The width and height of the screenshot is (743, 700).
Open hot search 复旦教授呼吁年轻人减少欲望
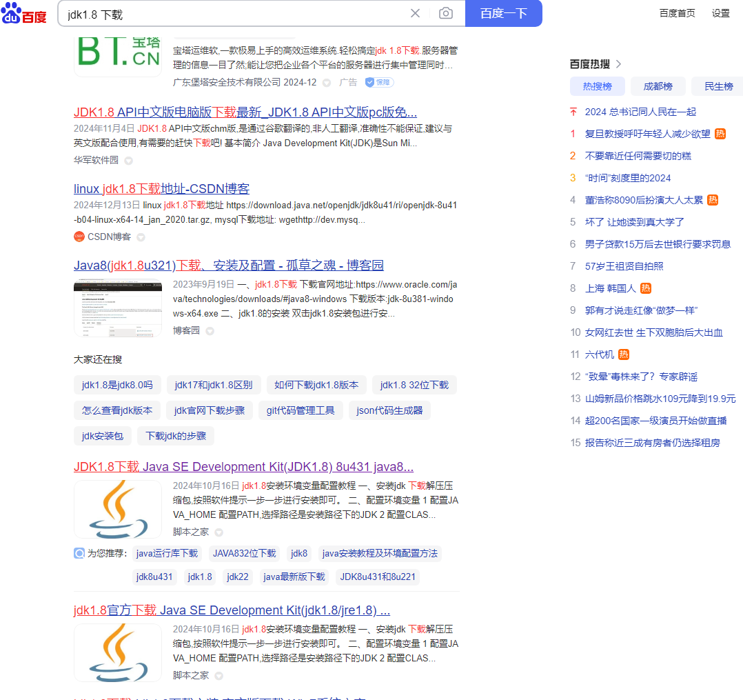point(647,134)
